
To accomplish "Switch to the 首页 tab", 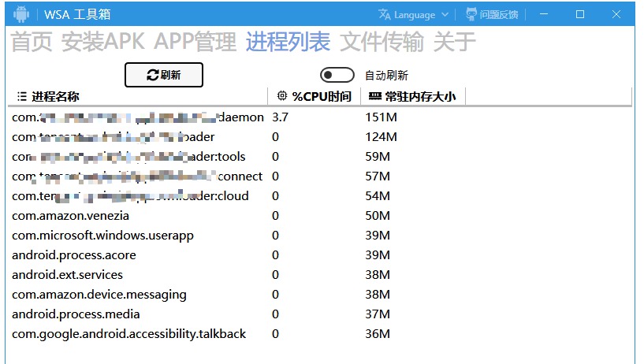I will pyautogui.click(x=32, y=42).
